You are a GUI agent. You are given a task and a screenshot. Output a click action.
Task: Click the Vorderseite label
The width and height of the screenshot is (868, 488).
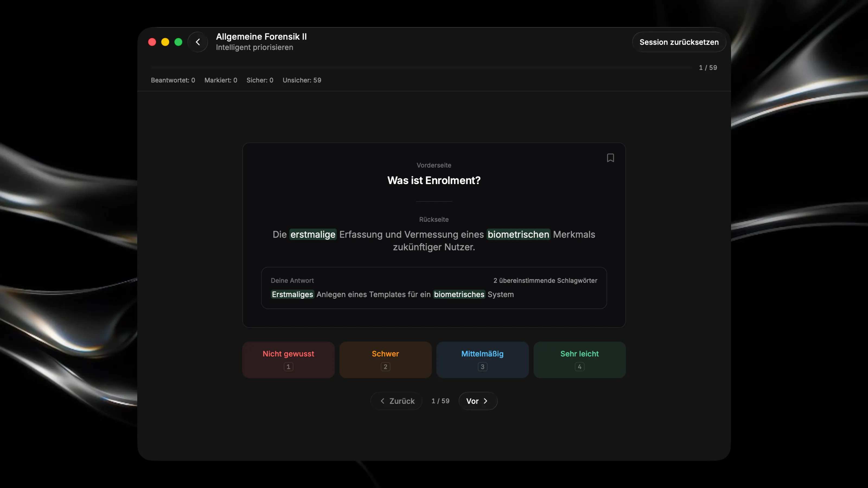click(434, 165)
